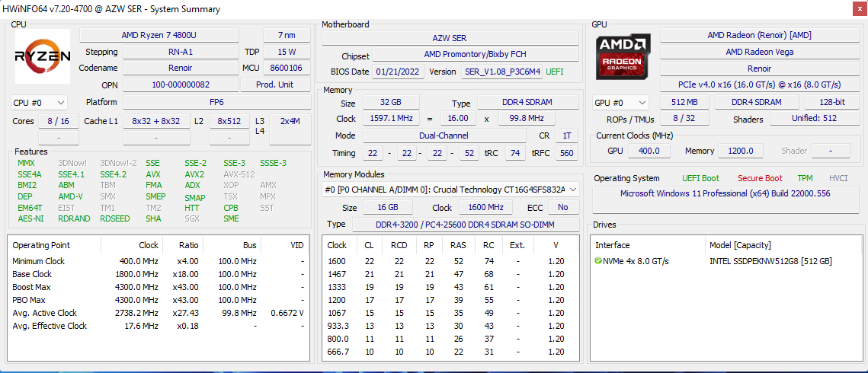Click the BIOS version SER_V1.08_P3C6M4 field
Viewport: 868px width, 373px height.
click(x=501, y=72)
